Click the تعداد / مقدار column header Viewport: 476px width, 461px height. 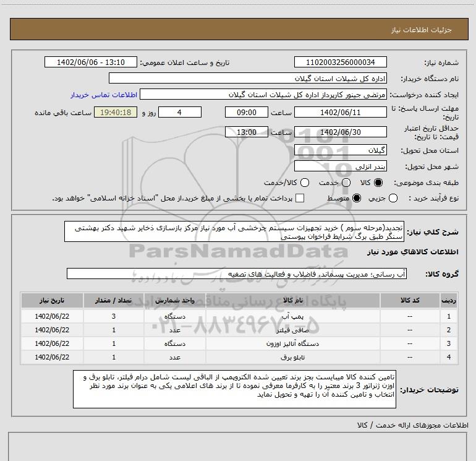coord(114,300)
